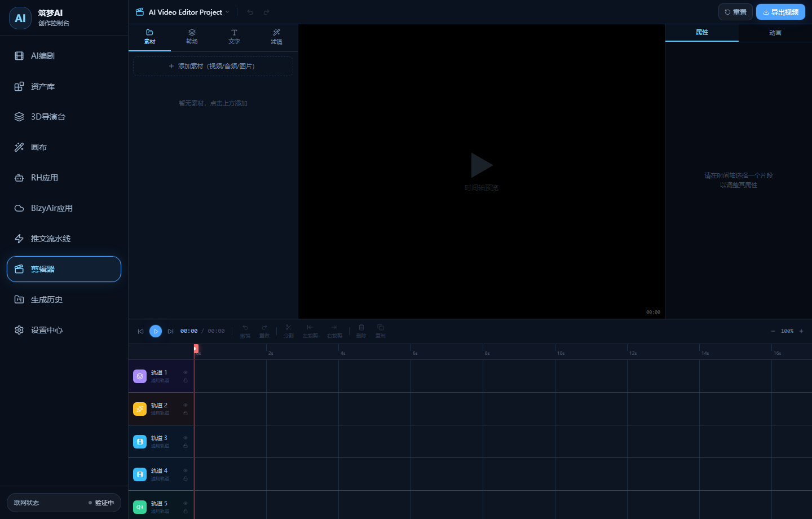Switch to the 文字 text tab
The width and height of the screenshot is (812, 519).
[x=234, y=37]
